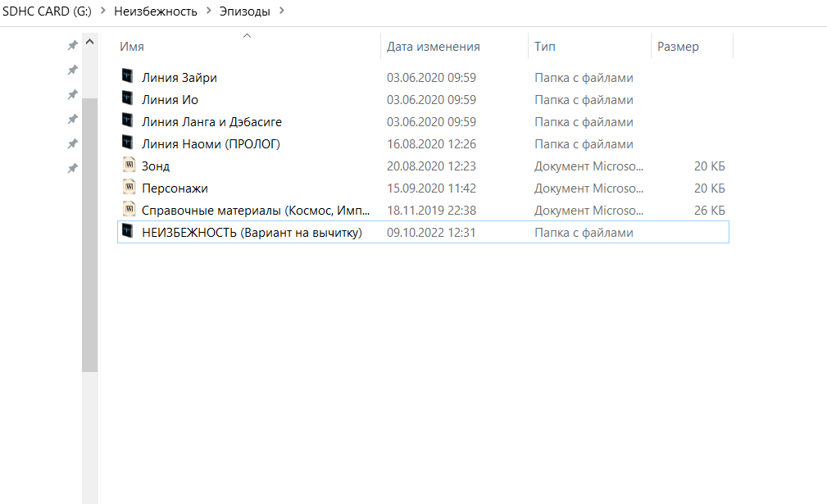
Task: Click the 26 КБ size value
Action: [x=710, y=211]
